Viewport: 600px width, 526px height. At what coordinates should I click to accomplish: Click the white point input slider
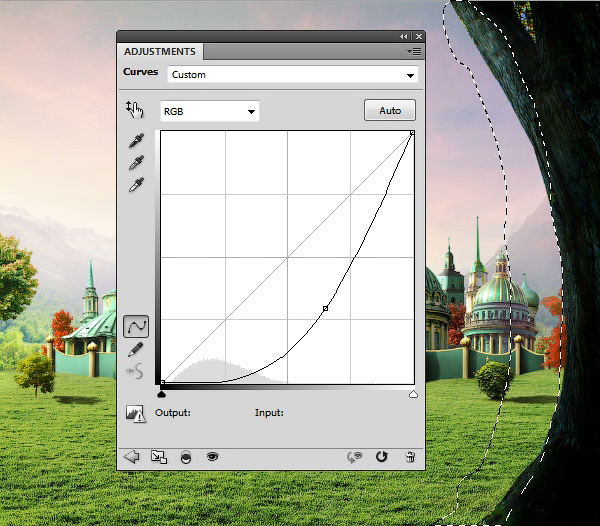click(413, 394)
